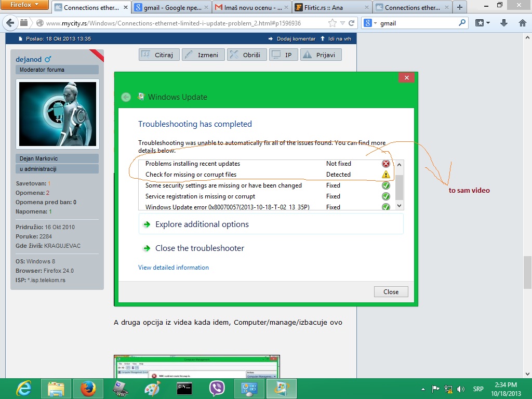Image resolution: width=532 pixels, height=399 pixels.
Task: Go back using Firefox back arrow
Action: click(x=10, y=23)
